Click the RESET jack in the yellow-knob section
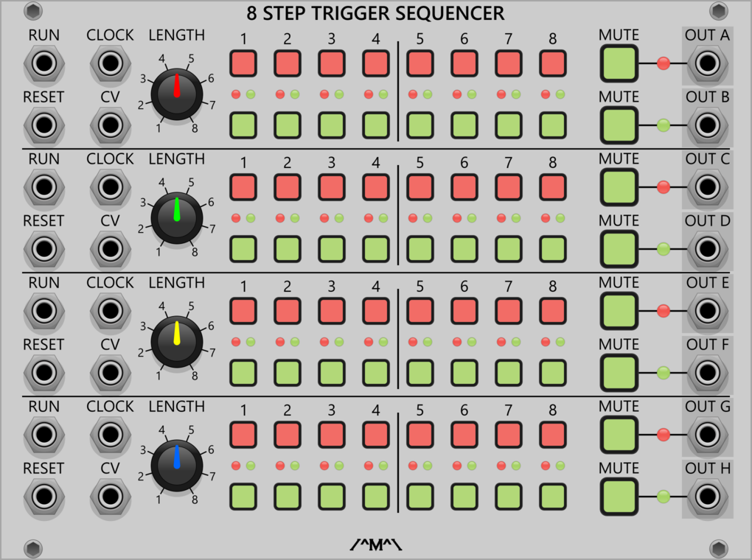 (x=43, y=373)
